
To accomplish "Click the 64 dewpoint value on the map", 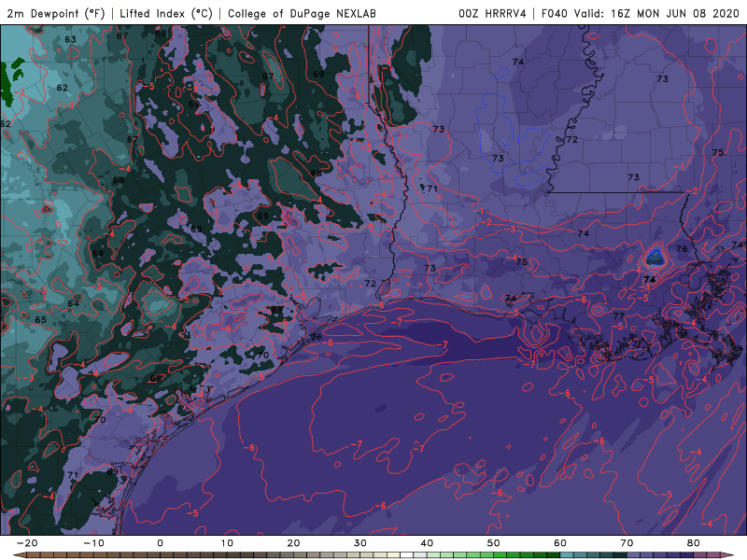I will coord(74,304).
